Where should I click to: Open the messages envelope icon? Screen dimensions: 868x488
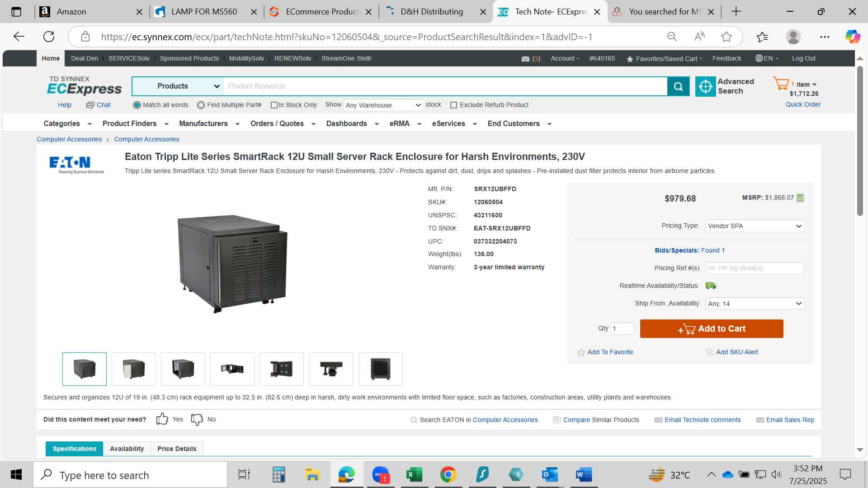525,59
